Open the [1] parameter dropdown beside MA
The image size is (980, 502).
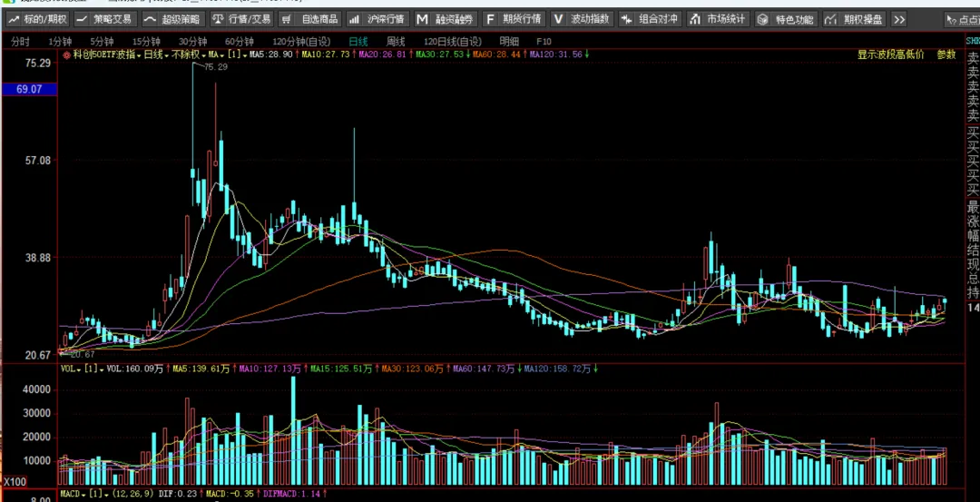237,55
